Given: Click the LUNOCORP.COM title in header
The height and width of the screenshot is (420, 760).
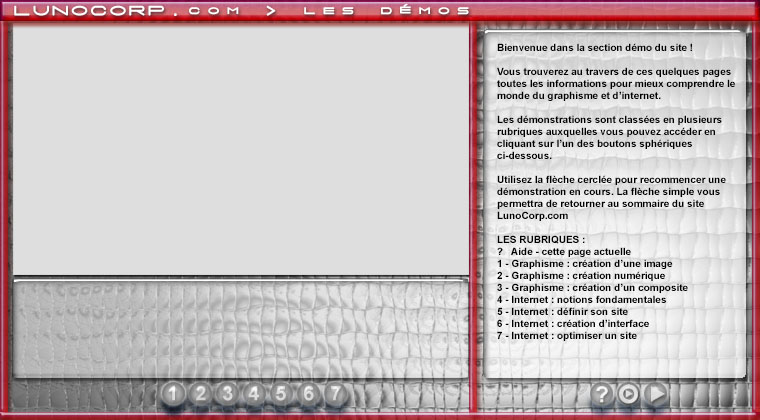Looking at the screenshot, I should (x=127, y=11).
